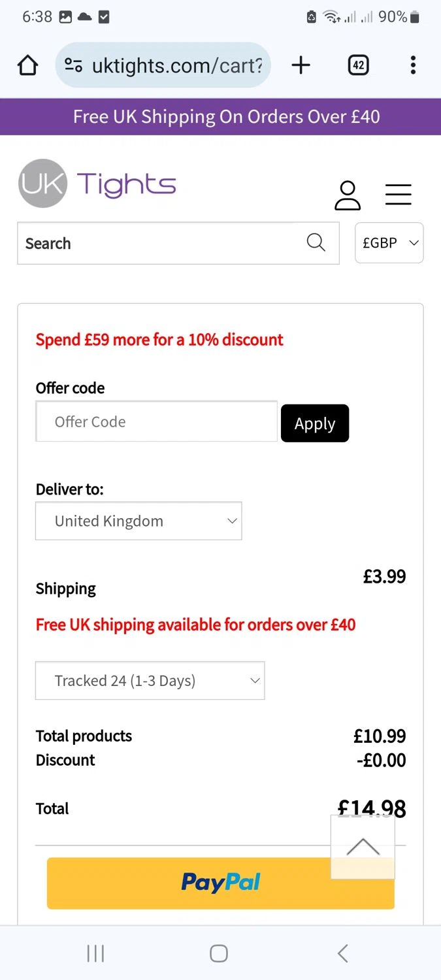Open the browser three-dot menu
Viewport: 441px width, 980px height.
[413, 65]
